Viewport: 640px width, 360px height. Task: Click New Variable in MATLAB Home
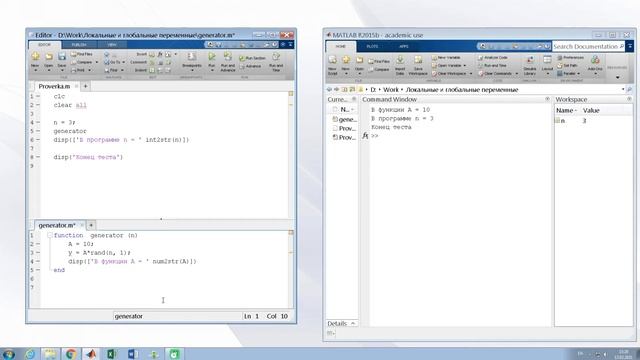[x=446, y=58]
